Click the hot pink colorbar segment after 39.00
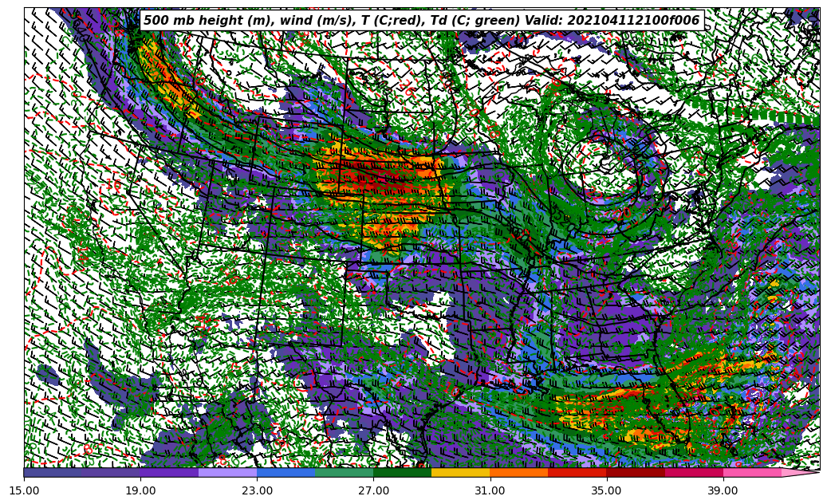This screenshot has height=504, width=827. point(751,472)
